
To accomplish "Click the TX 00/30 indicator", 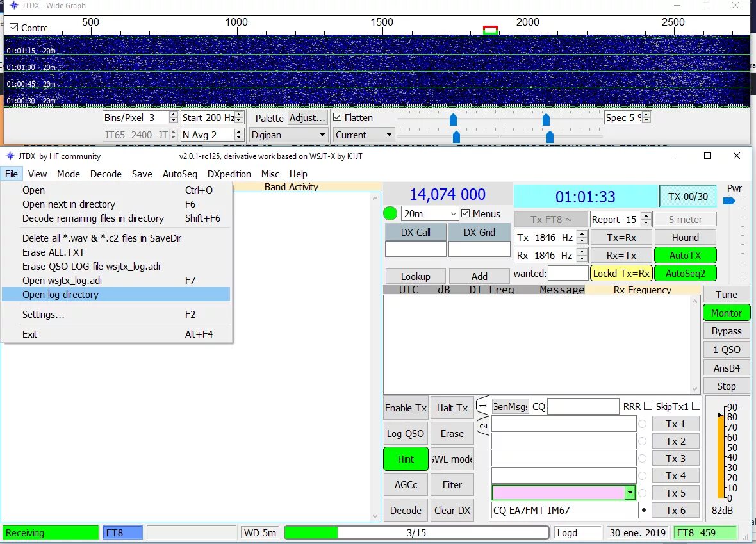I will click(x=688, y=196).
